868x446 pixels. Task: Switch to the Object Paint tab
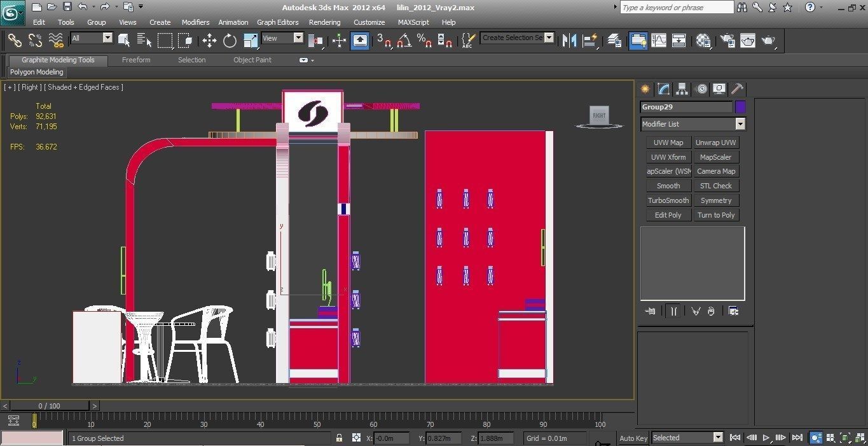pos(252,60)
